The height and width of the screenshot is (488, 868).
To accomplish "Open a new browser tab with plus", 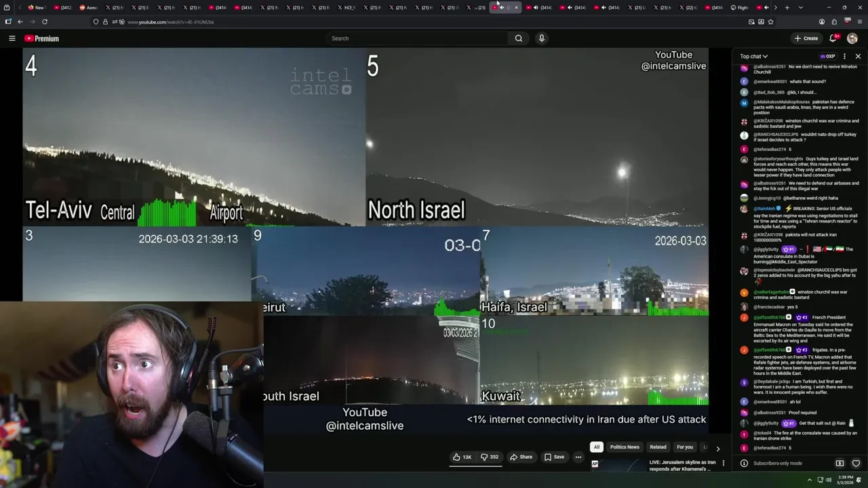I will 787,7.
